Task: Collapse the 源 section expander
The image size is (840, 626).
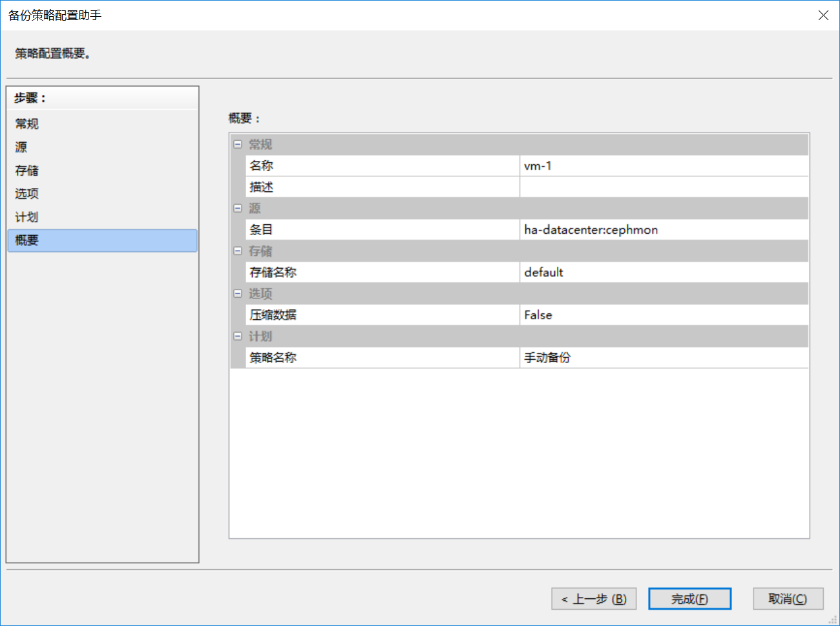Action: pyautogui.click(x=238, y=209)
